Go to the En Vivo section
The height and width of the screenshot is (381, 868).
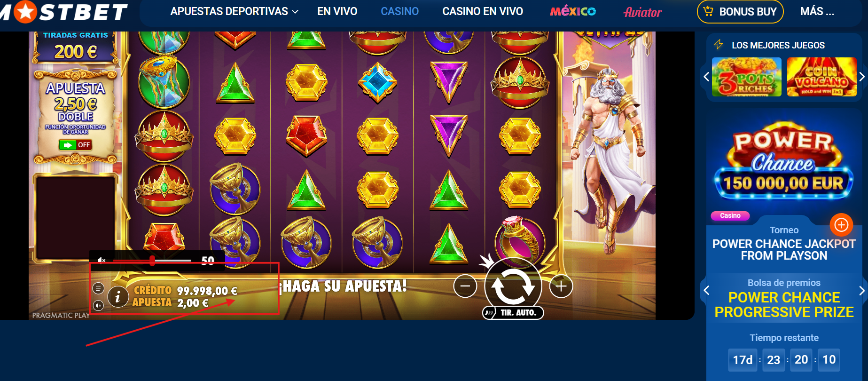coord(337,11)
